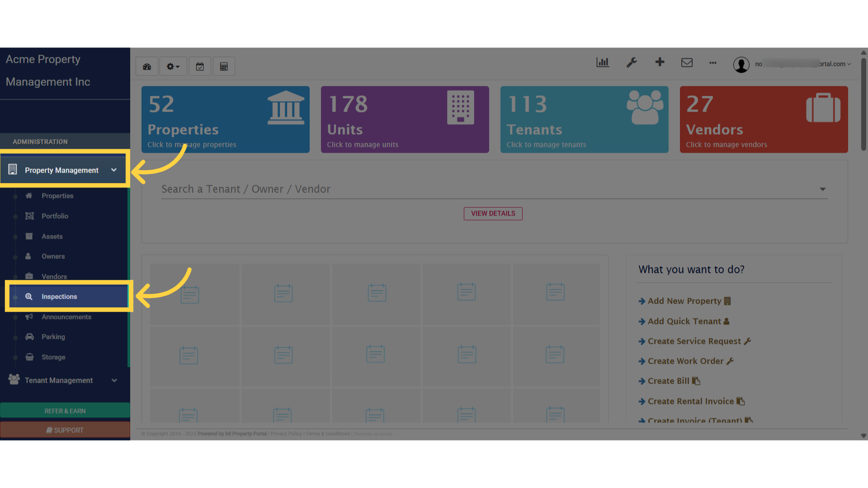Image resolution: width=868 pixels, height=488 pixels.
Task: Select the calendar tasks icon in toolbar
Action: coord(200,66)
